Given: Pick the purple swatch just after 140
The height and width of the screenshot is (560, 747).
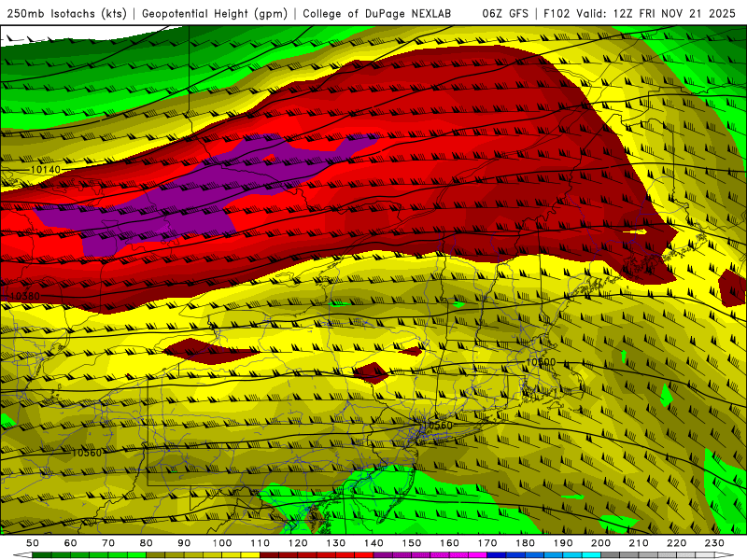Looking at the screenshot, I should click(383, 555).
